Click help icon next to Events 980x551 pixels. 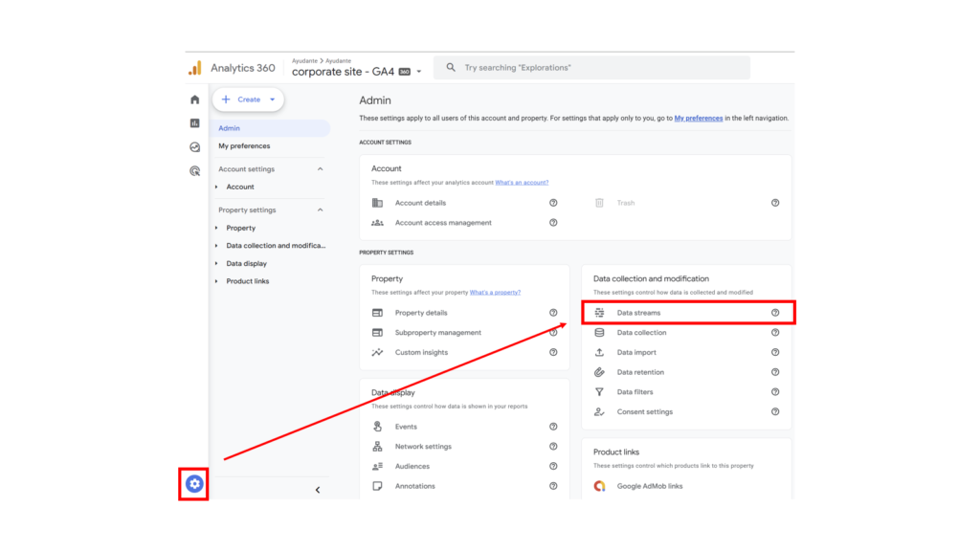[x=553, y=427]
